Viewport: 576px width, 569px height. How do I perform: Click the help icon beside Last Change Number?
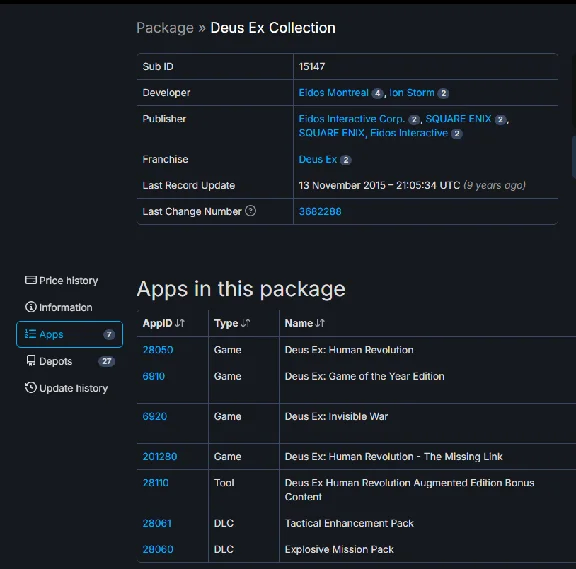pyautogui.click(x=250, y=211)
